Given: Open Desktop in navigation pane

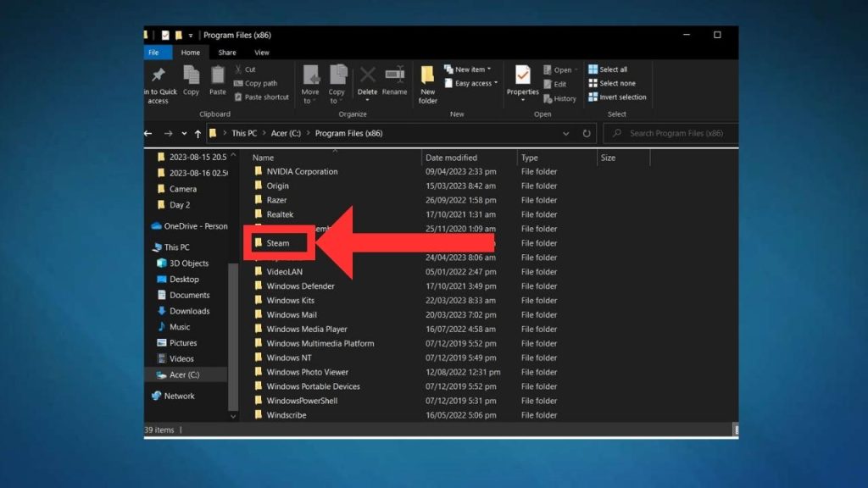Looking at the screenshot, I should tap(178, 280).
